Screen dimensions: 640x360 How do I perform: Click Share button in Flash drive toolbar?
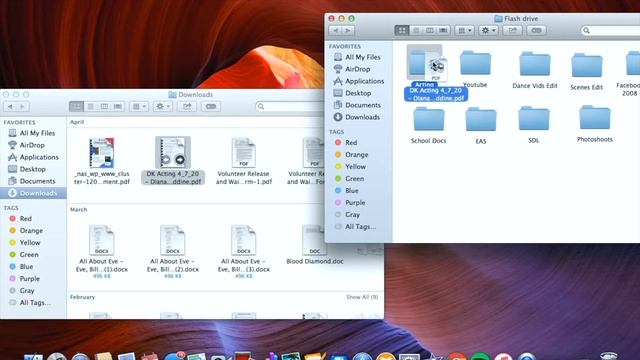click(x=512, y=31)
